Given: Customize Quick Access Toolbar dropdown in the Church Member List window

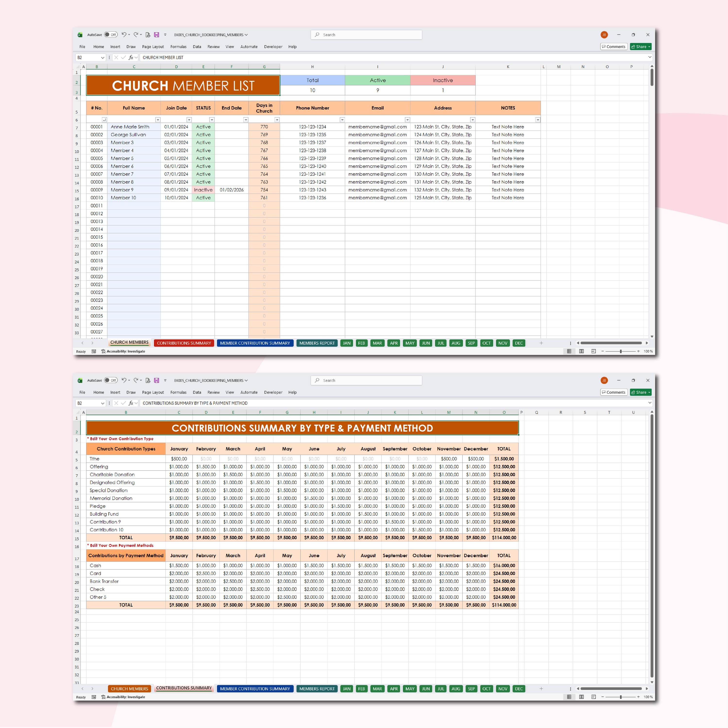Looking at the screenshot, I should click(x=165, y=35).
